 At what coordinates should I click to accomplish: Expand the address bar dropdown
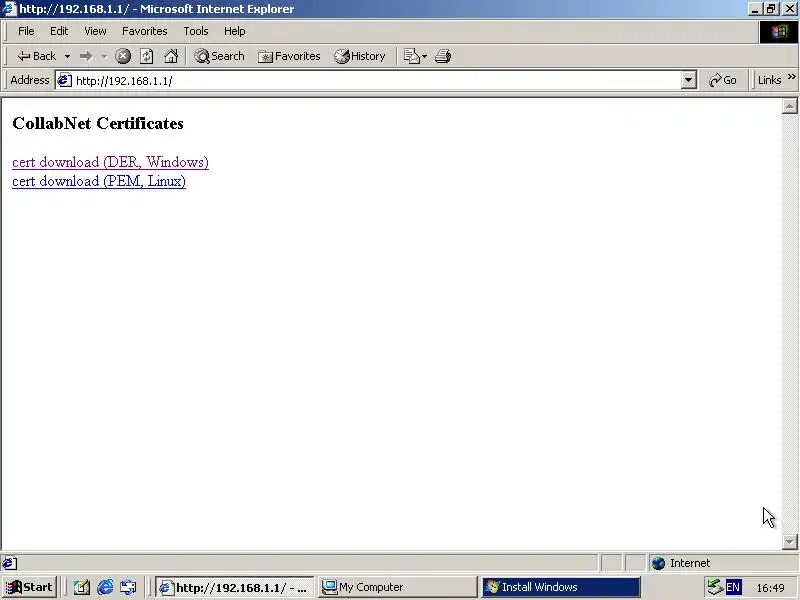click(x=688, y=80)
